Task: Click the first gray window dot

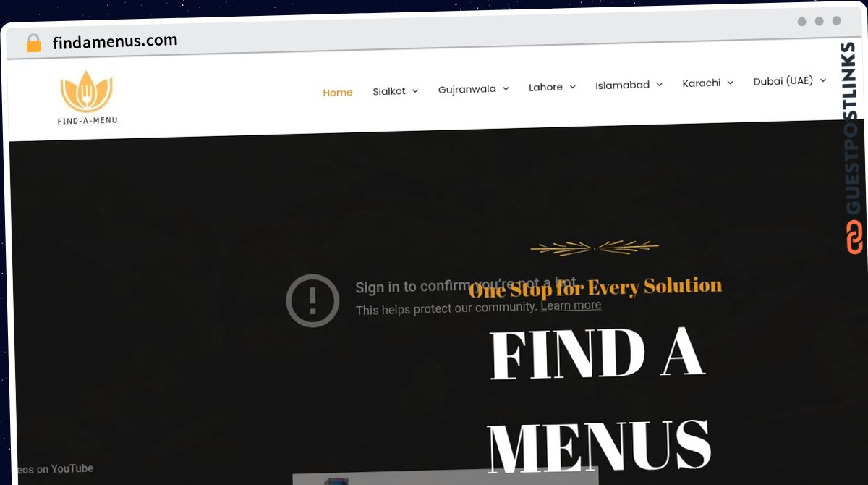Action: tap(801, 22)
